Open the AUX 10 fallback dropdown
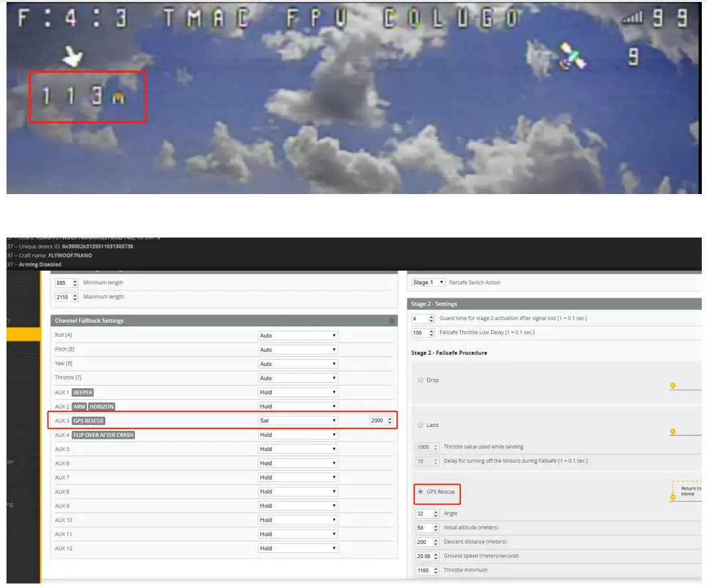The height and width of the screenshot is (588, 707). (298, 520)
